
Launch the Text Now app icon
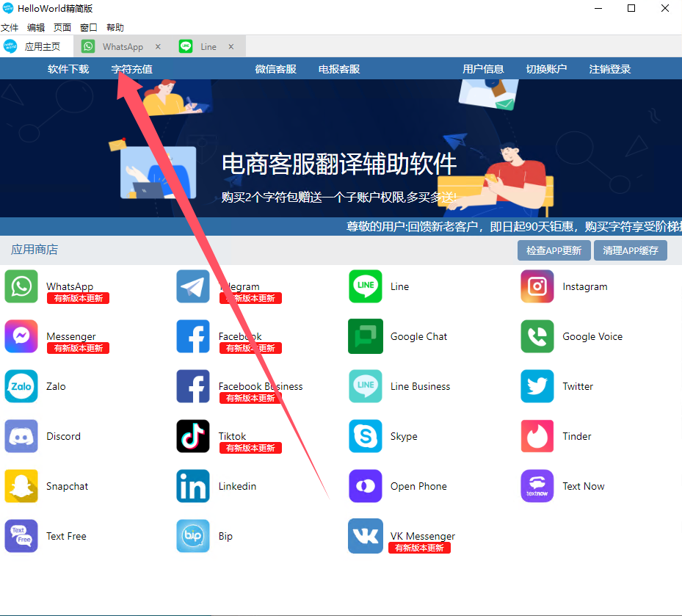click(x=537, y=486)
